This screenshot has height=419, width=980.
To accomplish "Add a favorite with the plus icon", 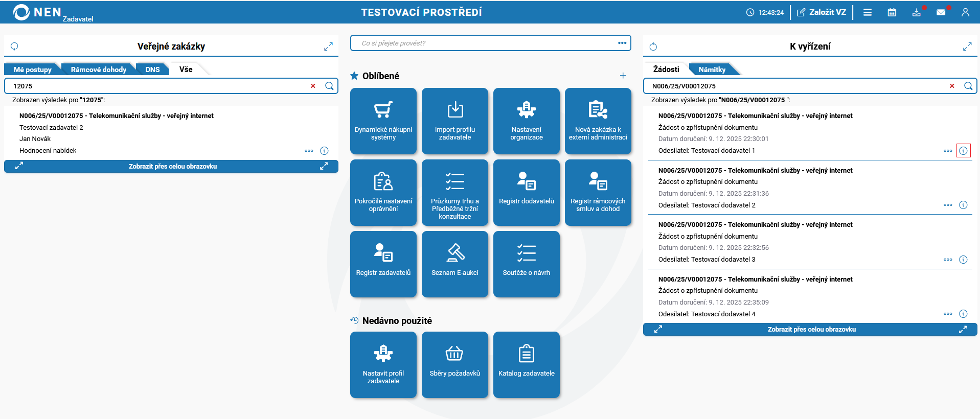I will [x=623, y=76].
